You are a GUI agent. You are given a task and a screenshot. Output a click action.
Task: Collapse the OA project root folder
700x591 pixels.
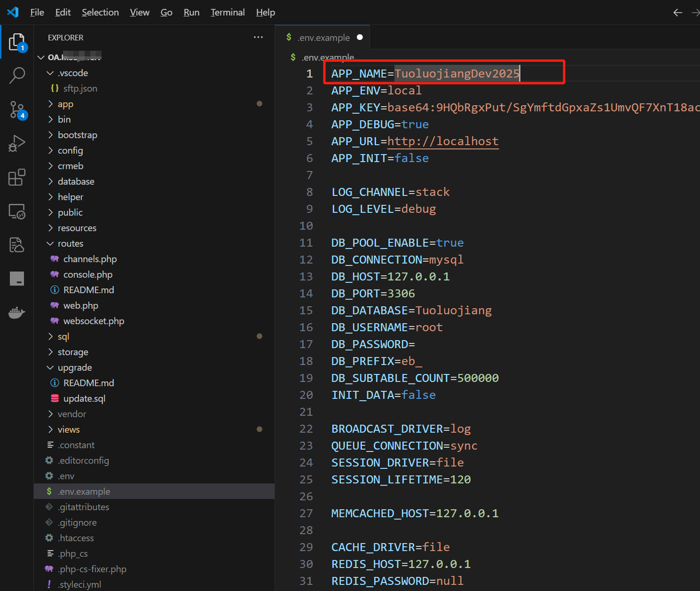[x=154, y=57]
